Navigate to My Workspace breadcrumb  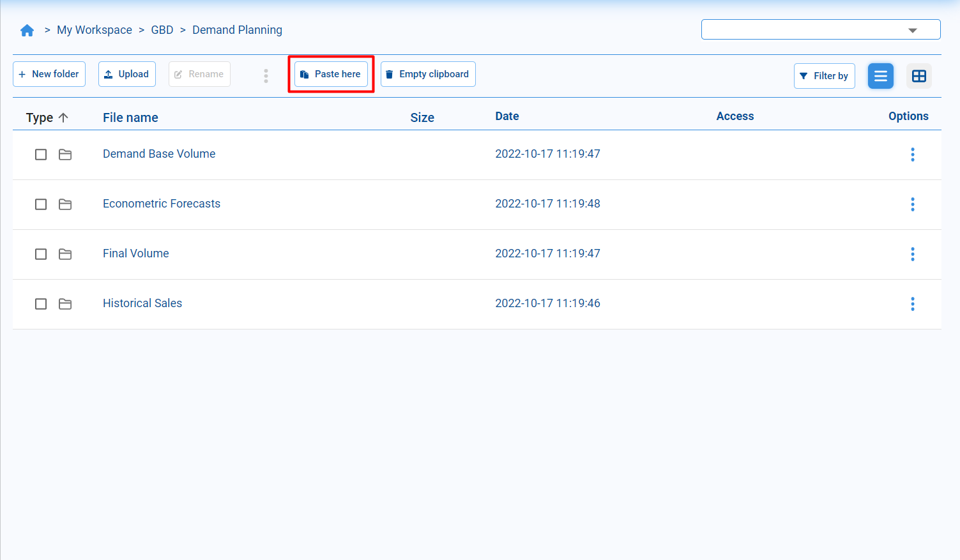(x=95, y=30)
